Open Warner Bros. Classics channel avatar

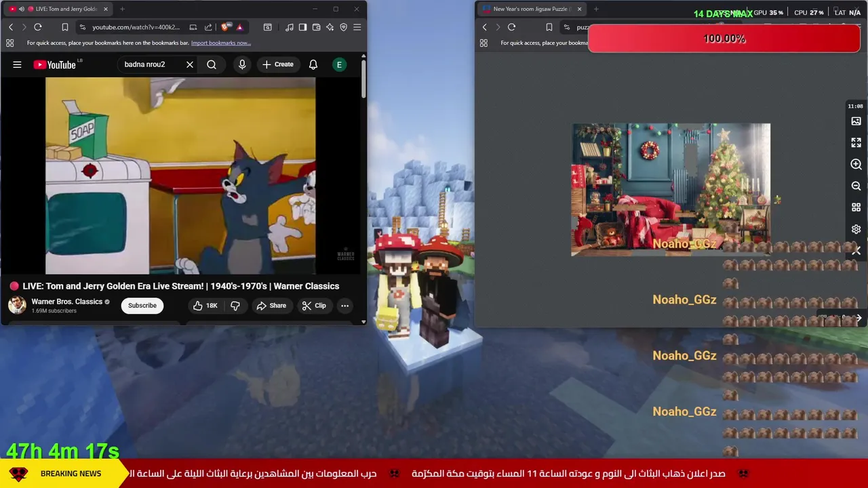point(17,305)
